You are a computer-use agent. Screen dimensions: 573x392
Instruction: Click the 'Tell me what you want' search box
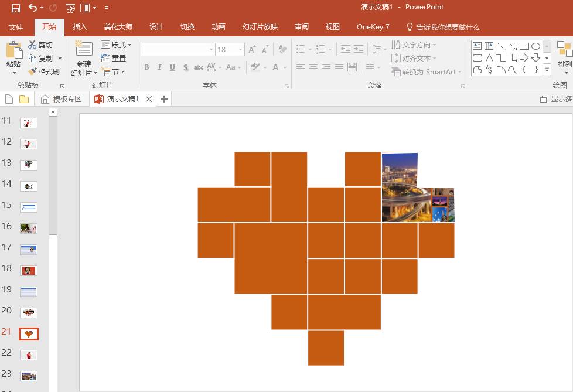coord(443,27)
